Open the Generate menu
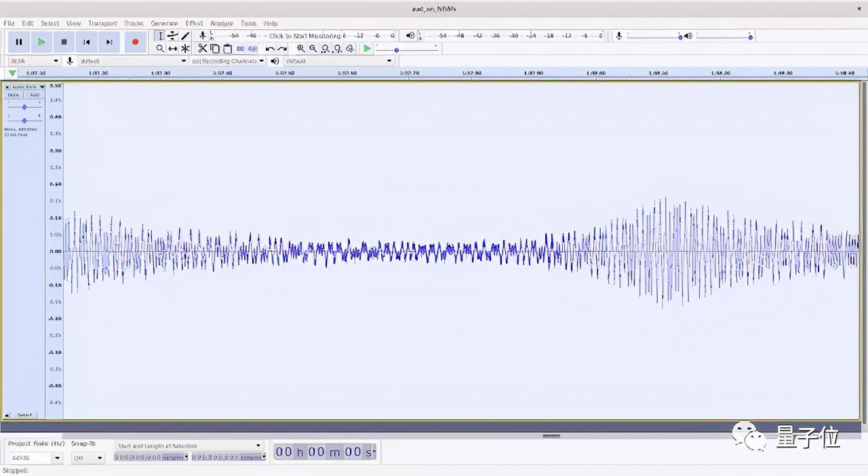The height and width of the screenshot is (476, 868). 164,24
